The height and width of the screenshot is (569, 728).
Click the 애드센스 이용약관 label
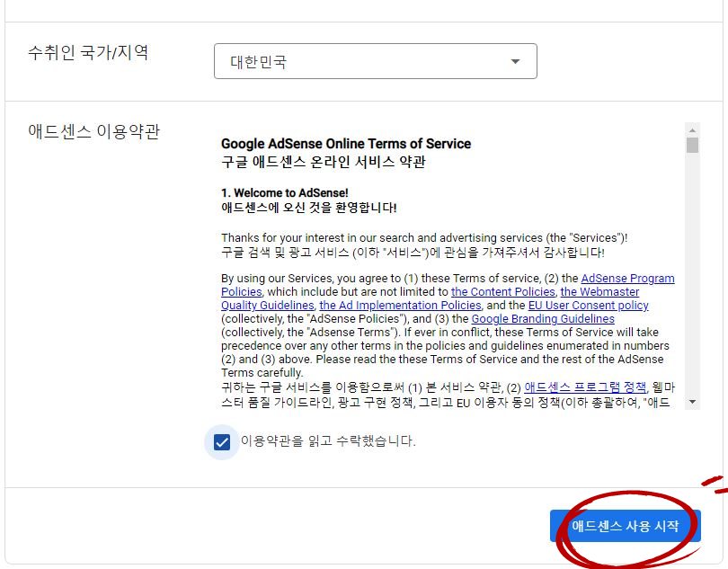[93, 131]
